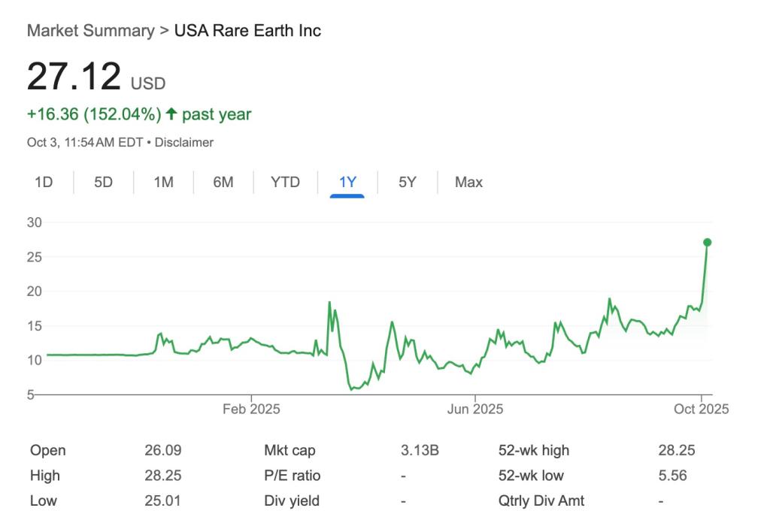The height and width of the screenshot is (532, 770).
Task: Click the USA Rare Earth Inc title
Action: pos(247,31)
